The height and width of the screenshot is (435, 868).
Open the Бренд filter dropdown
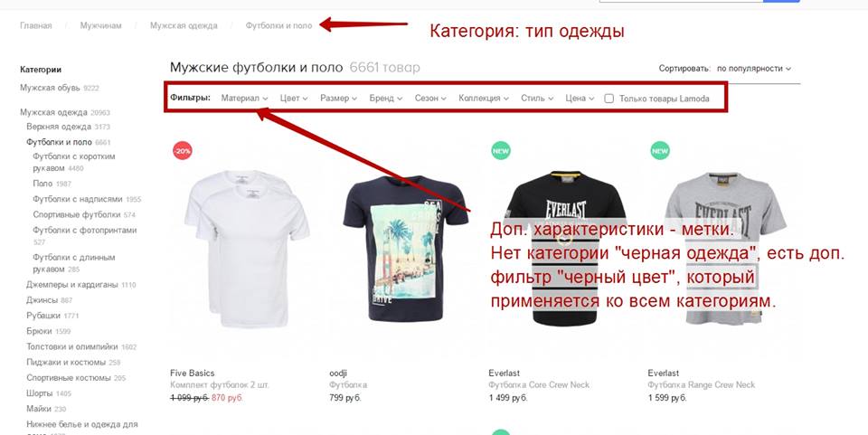tap(386, 98)
